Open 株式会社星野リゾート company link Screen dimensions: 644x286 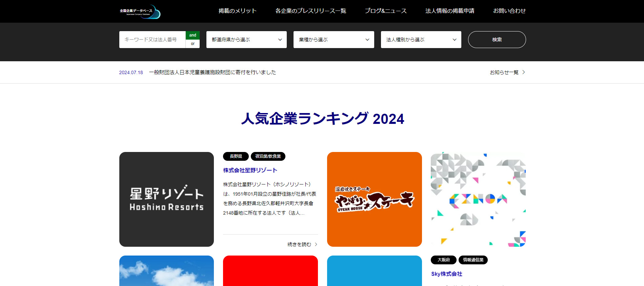[x=250, y=170]
